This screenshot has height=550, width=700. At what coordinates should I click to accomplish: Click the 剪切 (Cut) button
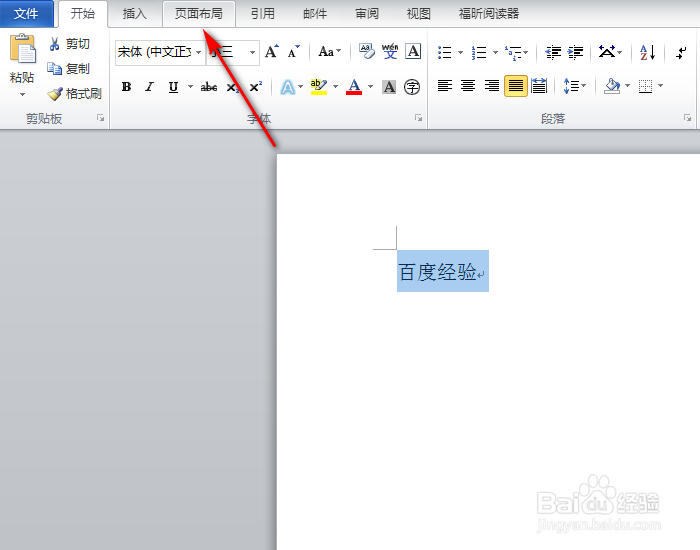pos(69,44)
